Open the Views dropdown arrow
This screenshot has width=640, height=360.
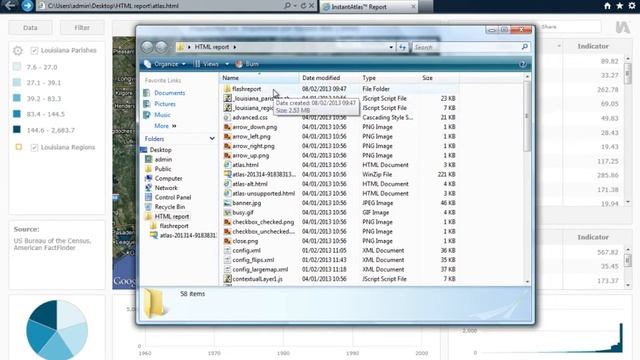(x=227, y=64)
